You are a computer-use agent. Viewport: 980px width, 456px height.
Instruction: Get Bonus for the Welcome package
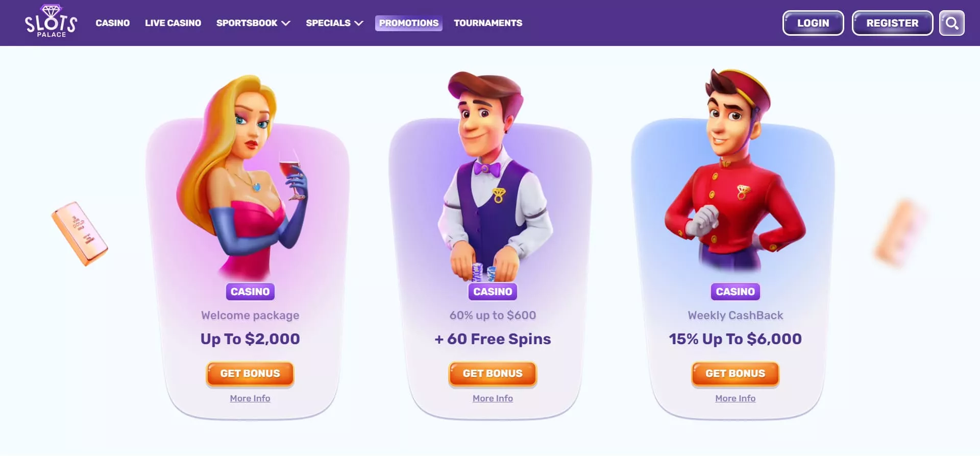click(250, 374)
